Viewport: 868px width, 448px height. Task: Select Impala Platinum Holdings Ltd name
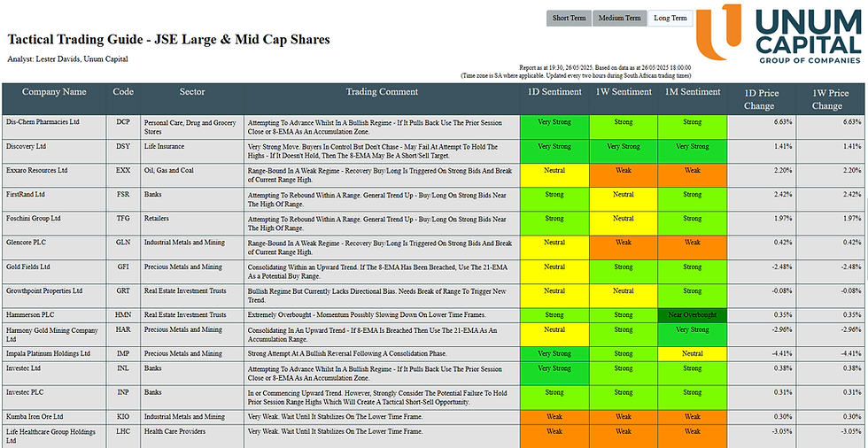(x=48, y=353)
